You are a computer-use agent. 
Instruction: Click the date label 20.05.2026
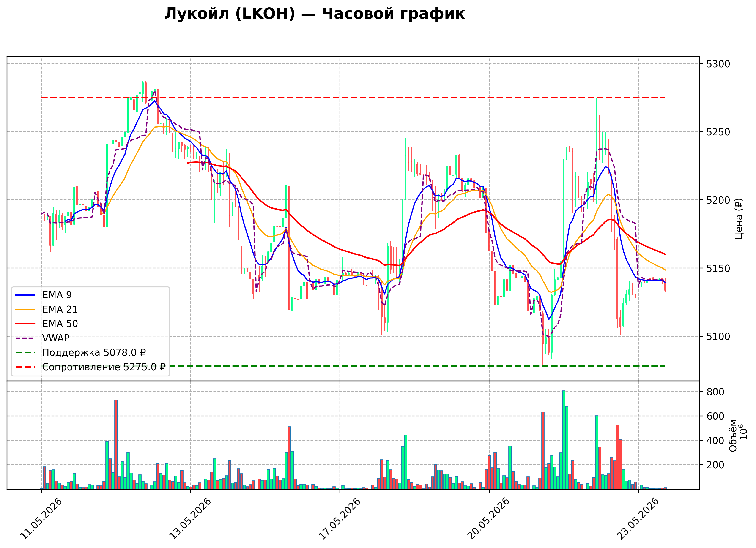pyautogui.click(x=489, y=519)
